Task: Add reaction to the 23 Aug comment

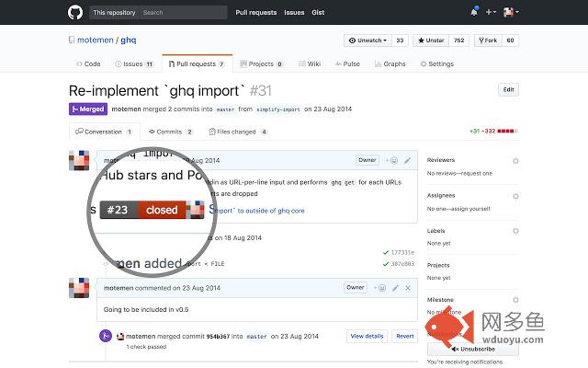Action: point(379,288)
